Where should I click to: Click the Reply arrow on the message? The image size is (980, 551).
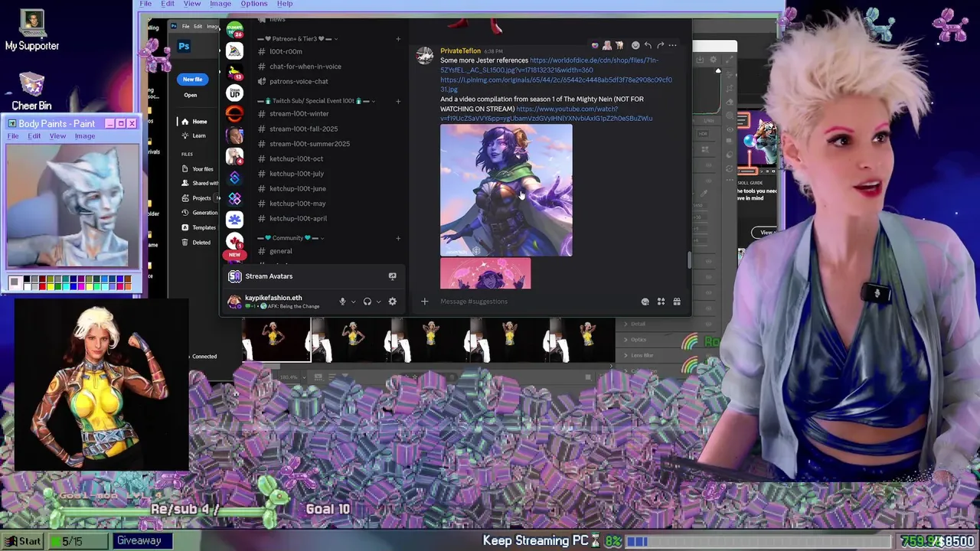[x=648, y=45]
